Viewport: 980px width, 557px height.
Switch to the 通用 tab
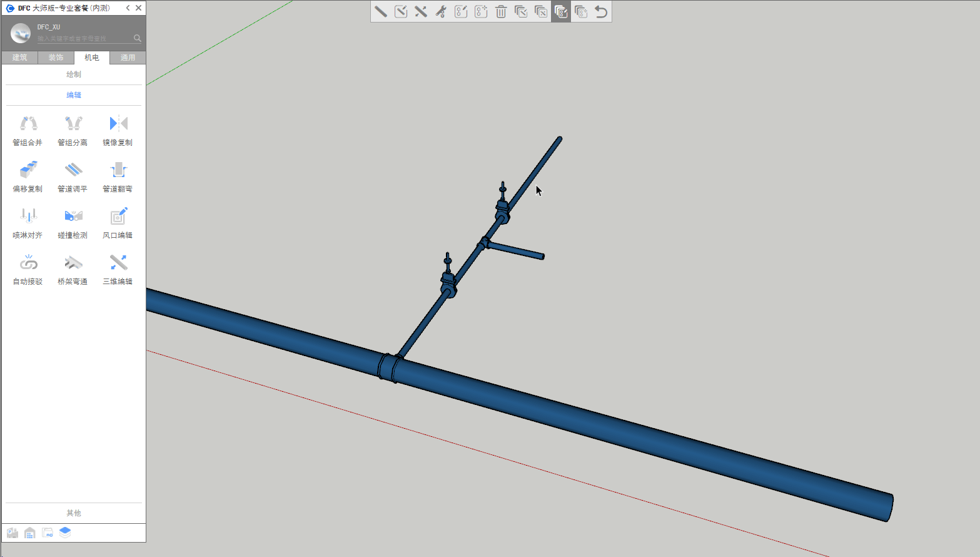click(x=128, y=58)
